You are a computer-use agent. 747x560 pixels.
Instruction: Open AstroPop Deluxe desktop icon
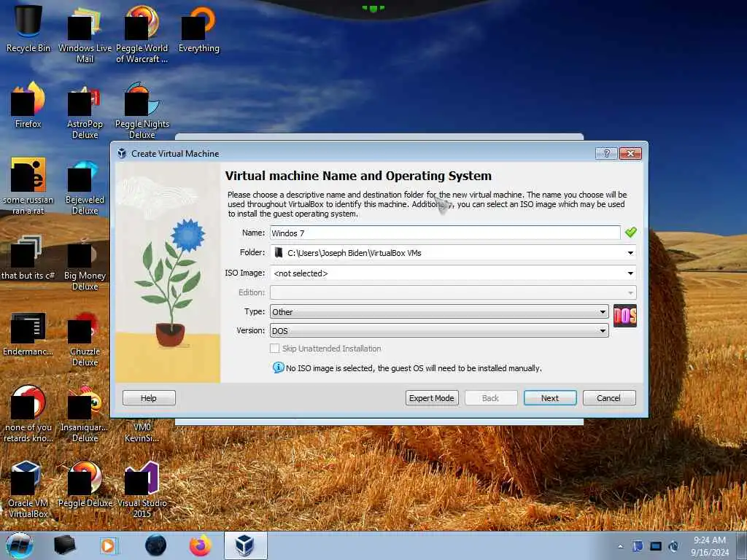pos(85,111)
